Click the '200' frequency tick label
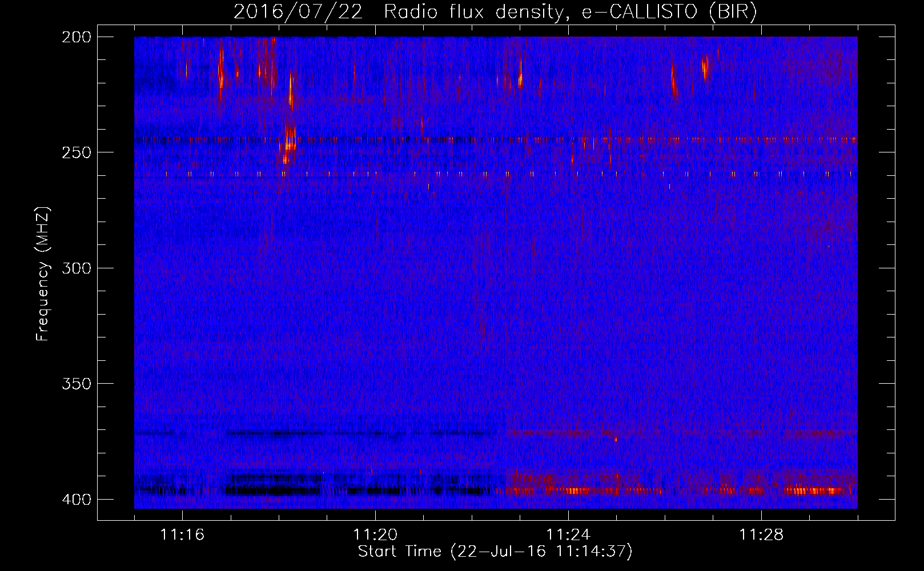 76,37
